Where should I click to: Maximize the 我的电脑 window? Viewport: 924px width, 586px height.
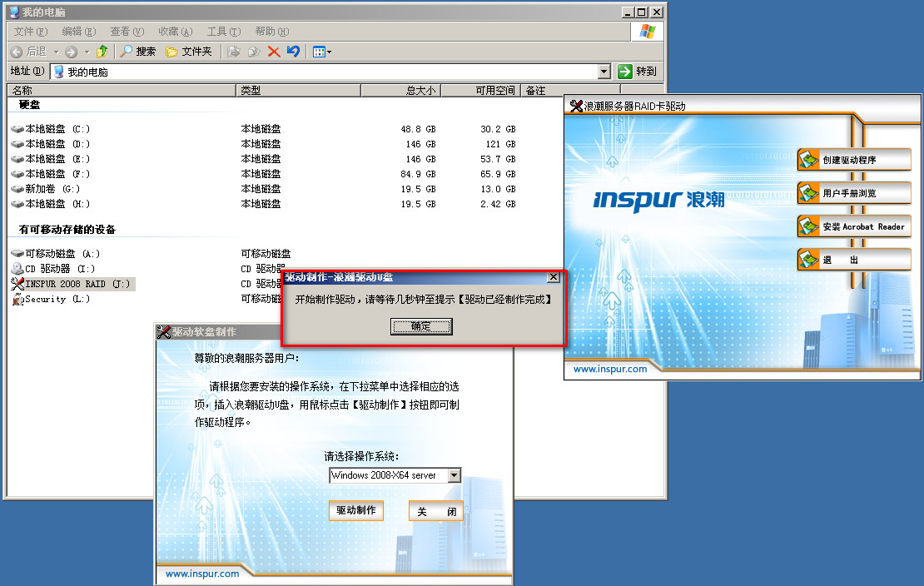tap(643, 12)
